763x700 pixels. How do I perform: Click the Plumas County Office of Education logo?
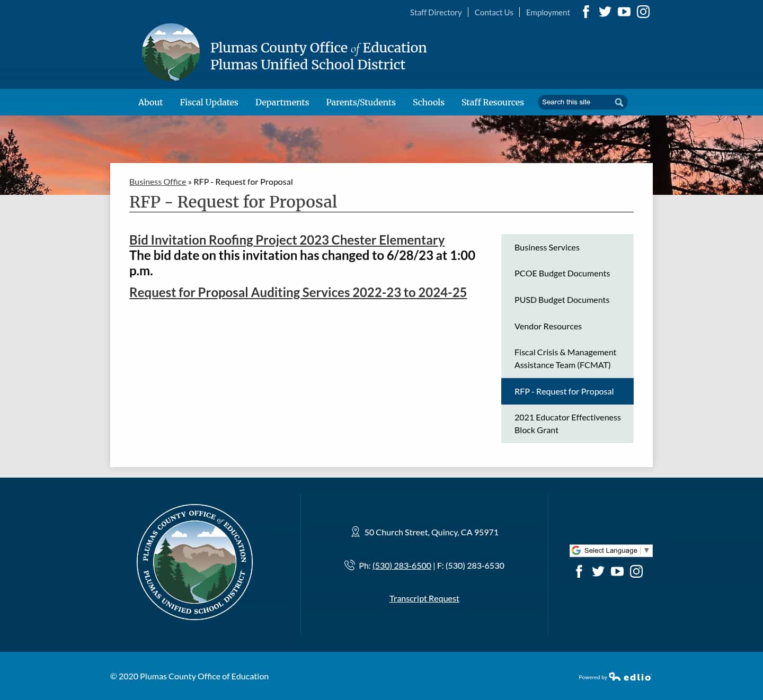click(171, 52)
